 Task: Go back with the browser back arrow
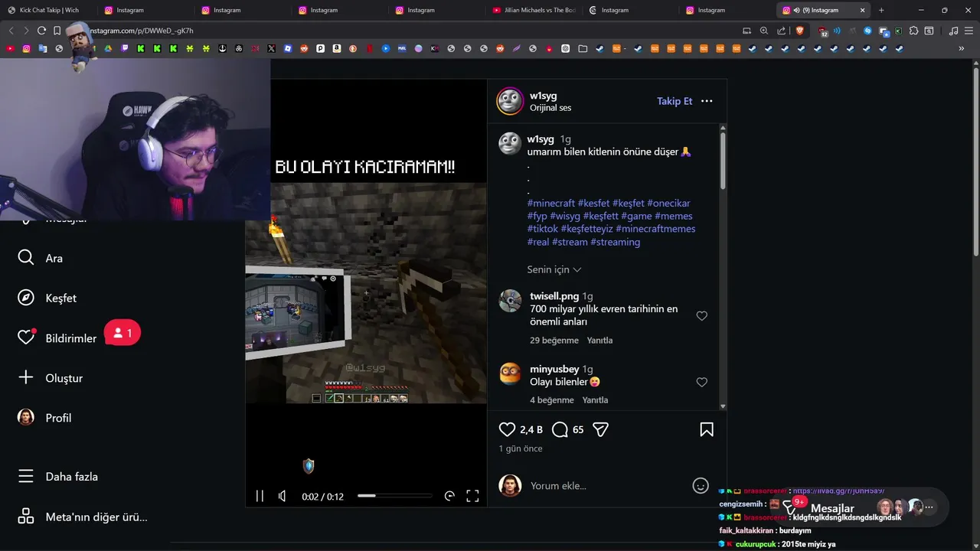pyautogui.click(x=11, y=31)
